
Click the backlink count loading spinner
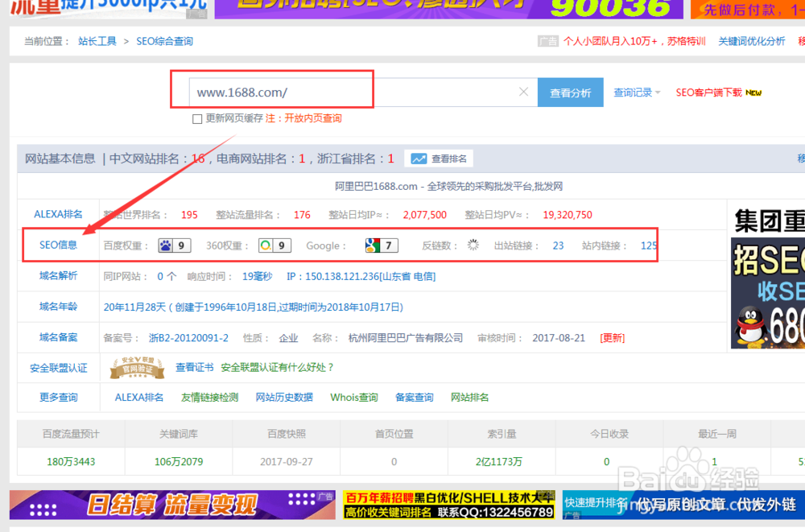pos(473,245)
